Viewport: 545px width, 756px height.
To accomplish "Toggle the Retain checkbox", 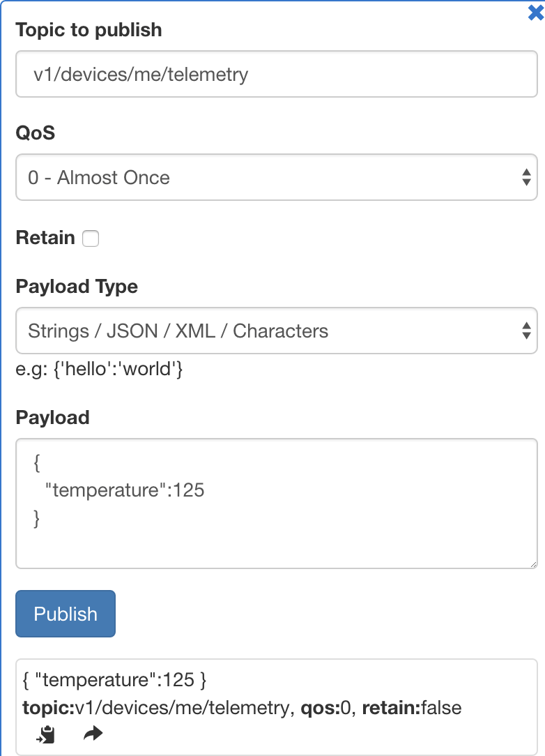I will pos(91,239).
